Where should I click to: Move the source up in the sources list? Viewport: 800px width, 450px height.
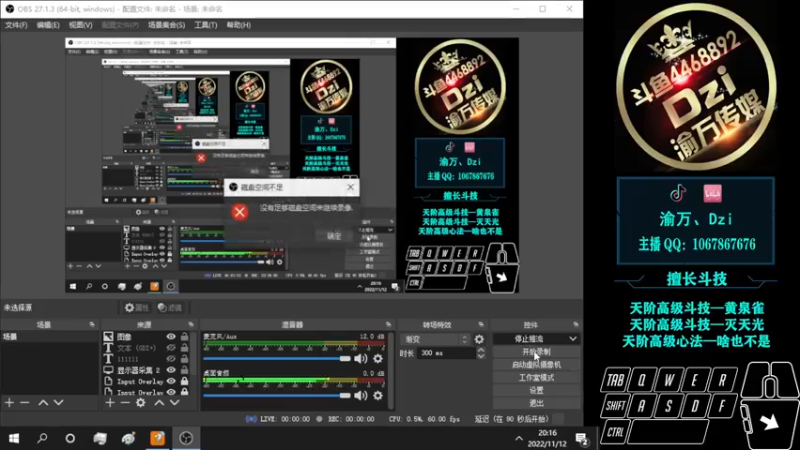pyautogui.click(x=159, y=403)
